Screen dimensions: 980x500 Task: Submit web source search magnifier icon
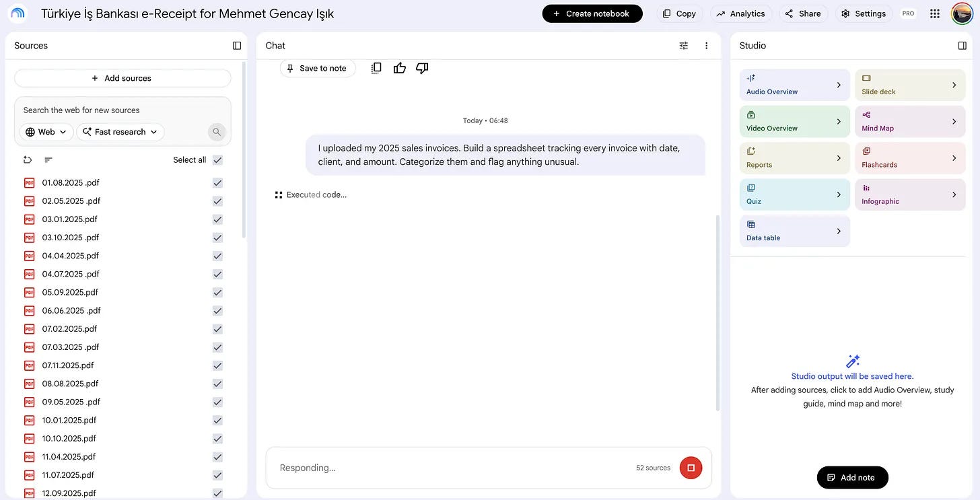pos(217,132)
